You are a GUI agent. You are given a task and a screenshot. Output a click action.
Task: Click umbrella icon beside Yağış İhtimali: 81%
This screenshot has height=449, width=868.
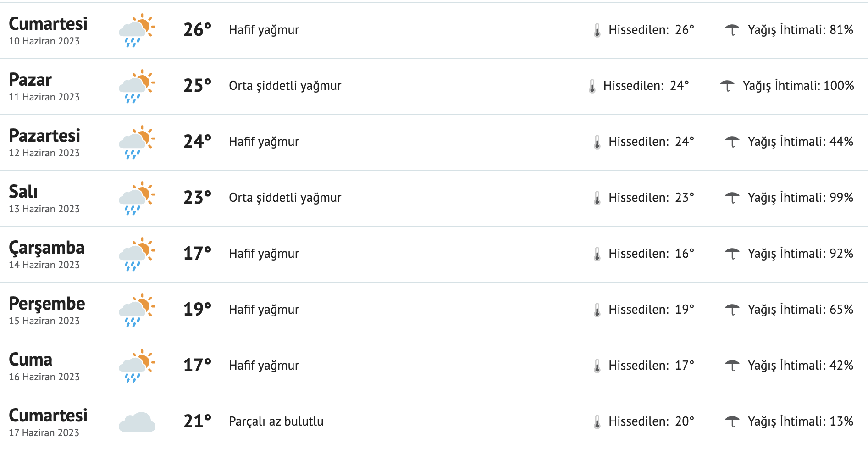[732, 30]
